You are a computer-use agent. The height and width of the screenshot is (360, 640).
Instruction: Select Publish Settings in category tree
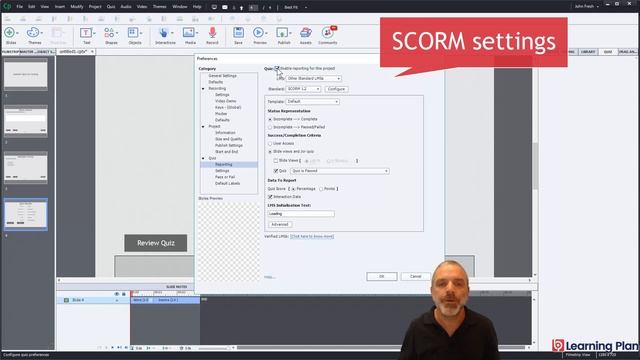point(229,145)
